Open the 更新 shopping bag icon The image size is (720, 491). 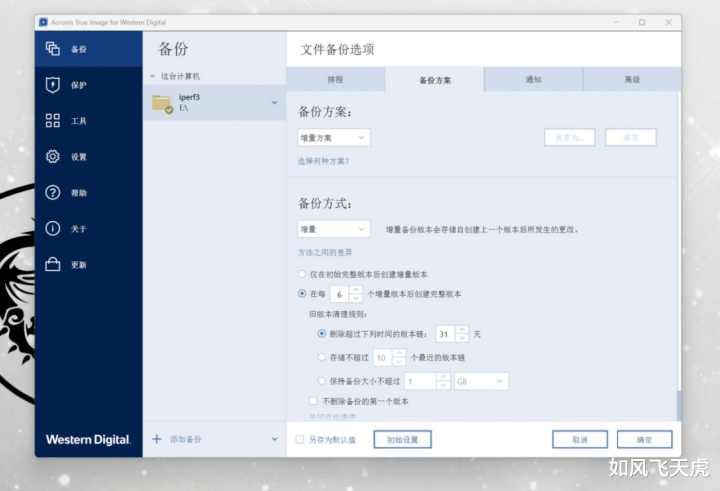[52, 264]
